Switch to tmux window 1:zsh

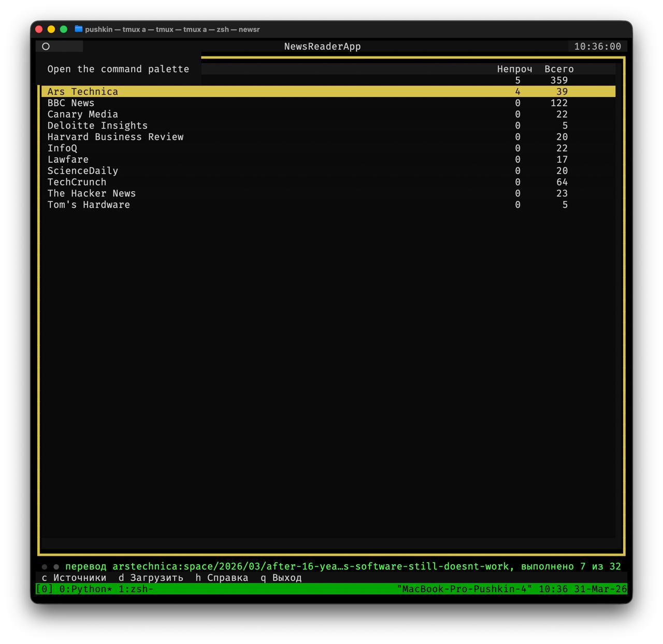click(x=136, y=589)
